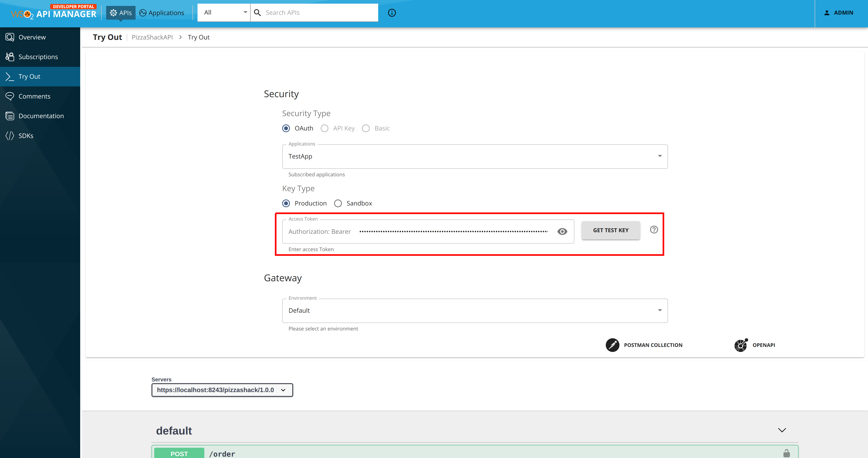868x458 pixels.
Task: Open the APIs section in the top bar
Action: point(121,13)
